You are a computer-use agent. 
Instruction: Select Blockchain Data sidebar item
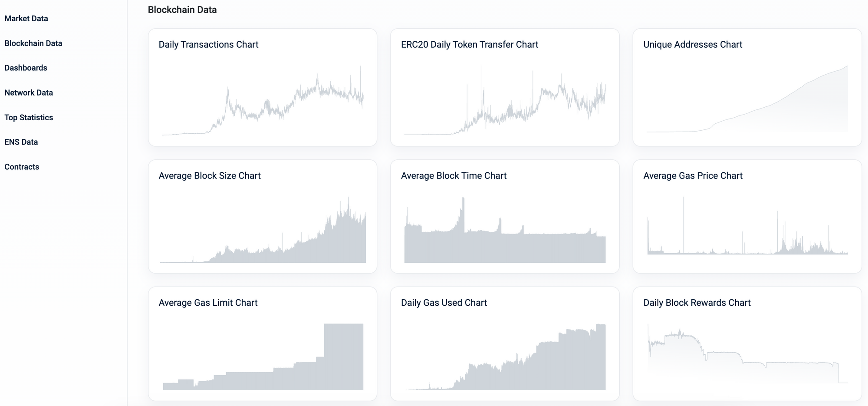33,43
